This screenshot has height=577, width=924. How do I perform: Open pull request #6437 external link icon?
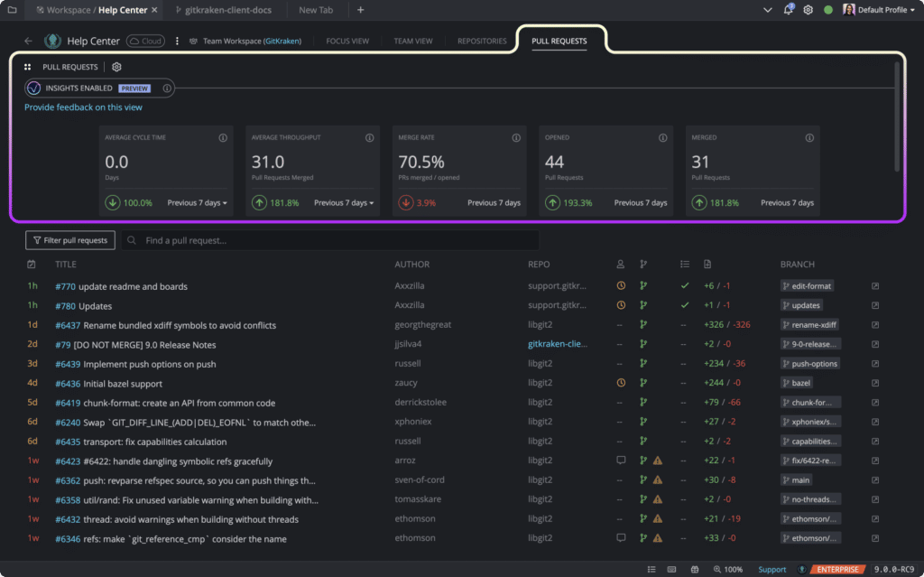tap(875, 325)
